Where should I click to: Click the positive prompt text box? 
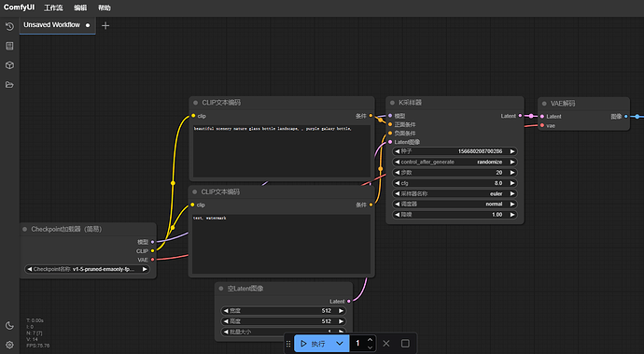tap(282, 151)
